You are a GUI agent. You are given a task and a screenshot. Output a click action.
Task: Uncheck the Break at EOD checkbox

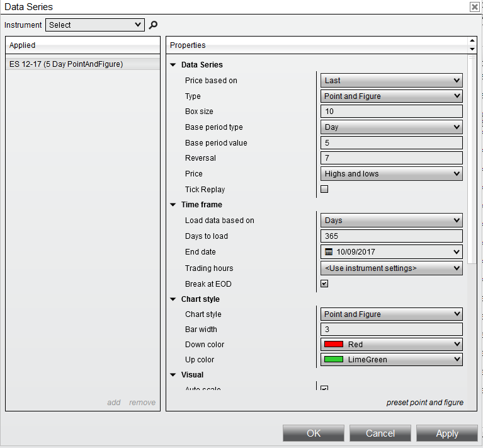324,284
